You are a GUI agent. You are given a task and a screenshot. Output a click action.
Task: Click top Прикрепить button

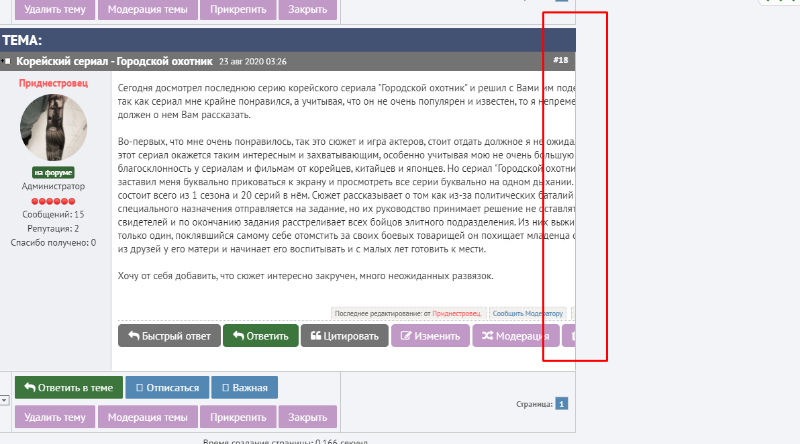click(x=236, y=10)
